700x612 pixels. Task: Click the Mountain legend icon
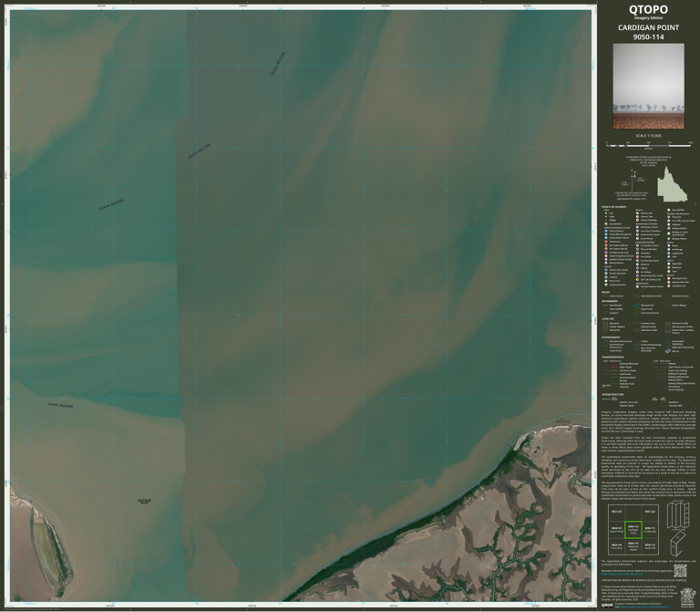point(669,267)
